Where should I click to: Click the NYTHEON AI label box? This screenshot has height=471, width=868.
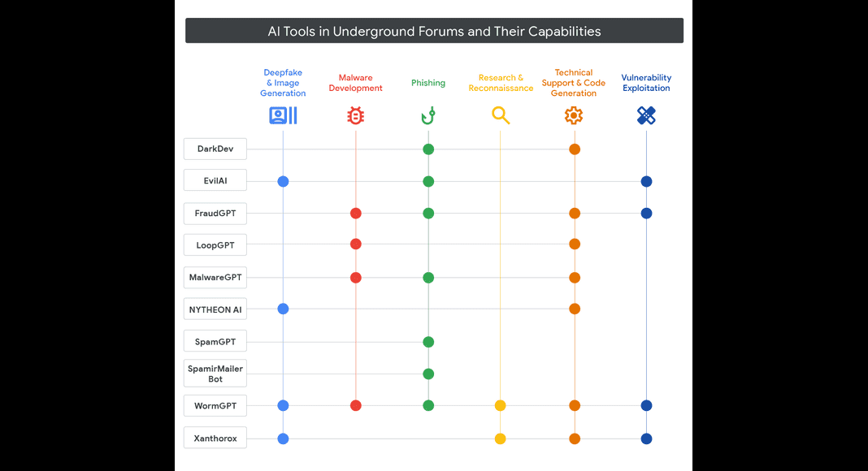pos(215,309)
